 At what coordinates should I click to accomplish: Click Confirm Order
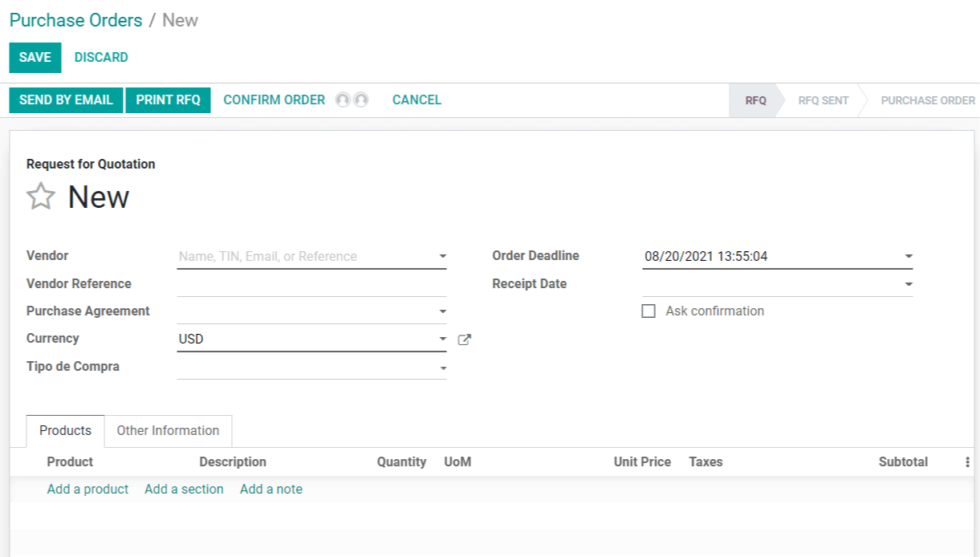274,100
